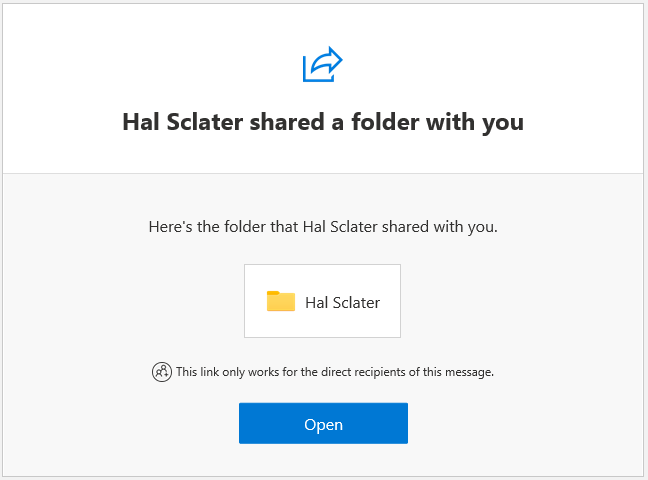Click the direct recipients link notice text
This screenshot has width=648, height=480.
click(x=335, y=372)
